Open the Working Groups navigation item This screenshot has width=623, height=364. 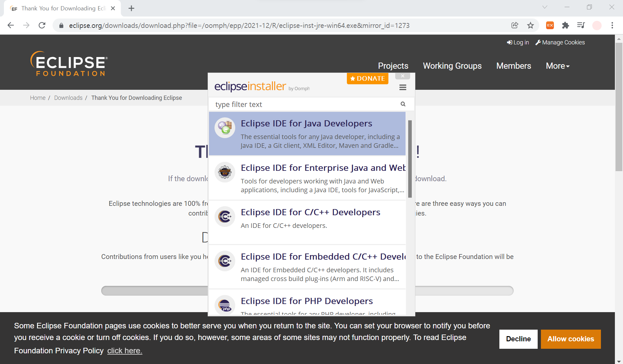coord(452,66)
